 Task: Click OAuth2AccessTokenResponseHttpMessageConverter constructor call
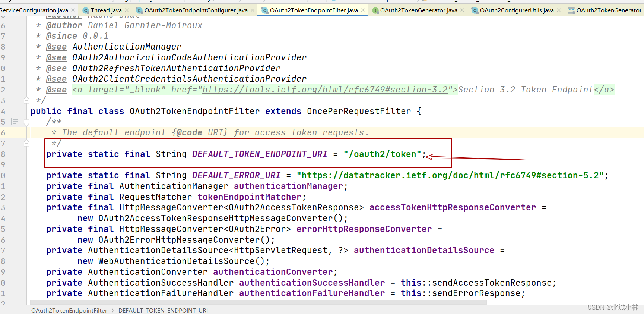click(x=216, y=219)
